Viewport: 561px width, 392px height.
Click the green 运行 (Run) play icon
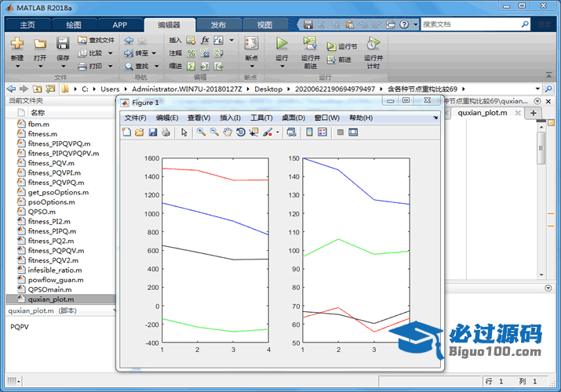pyautogui.click(x=282, y=44)
